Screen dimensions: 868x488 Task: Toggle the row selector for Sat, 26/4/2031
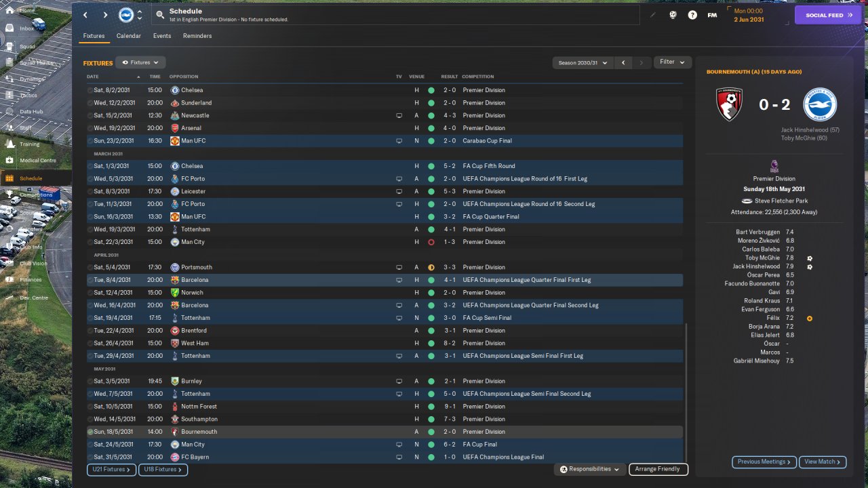90,343
